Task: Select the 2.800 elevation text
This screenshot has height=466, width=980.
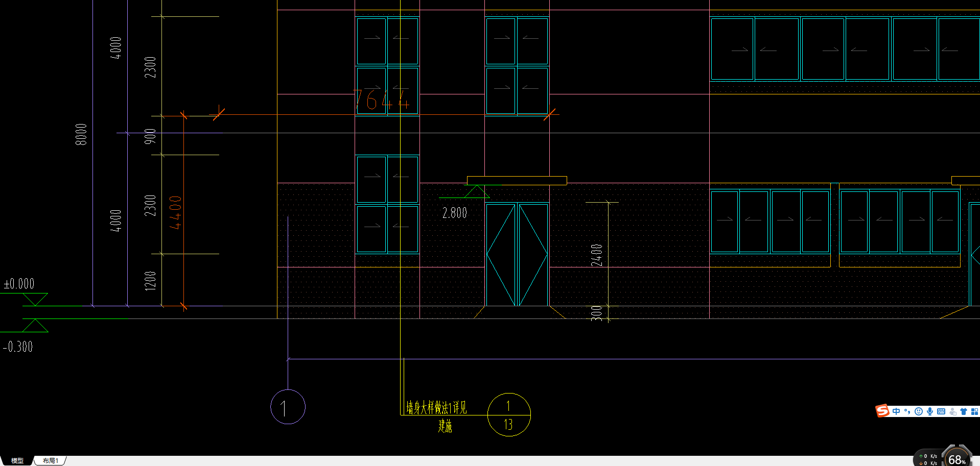Action: pos(455,213)
